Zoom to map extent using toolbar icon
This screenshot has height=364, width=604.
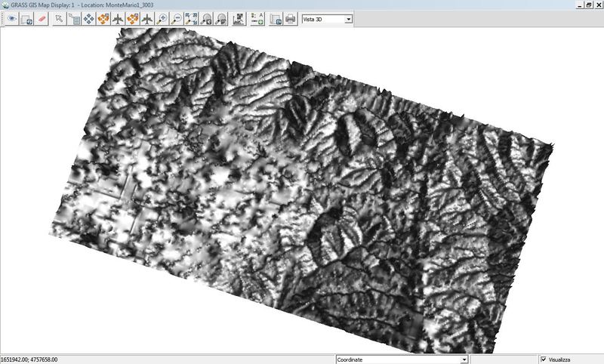tap(191, 19)
